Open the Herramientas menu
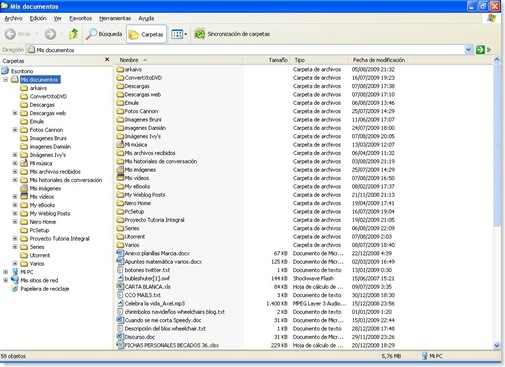The height and width of the screenshot is (367, 505). [115, 18]
